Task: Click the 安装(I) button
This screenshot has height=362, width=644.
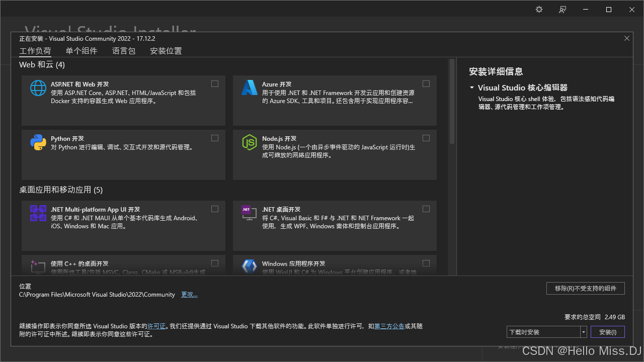Action: coord(608,332)
